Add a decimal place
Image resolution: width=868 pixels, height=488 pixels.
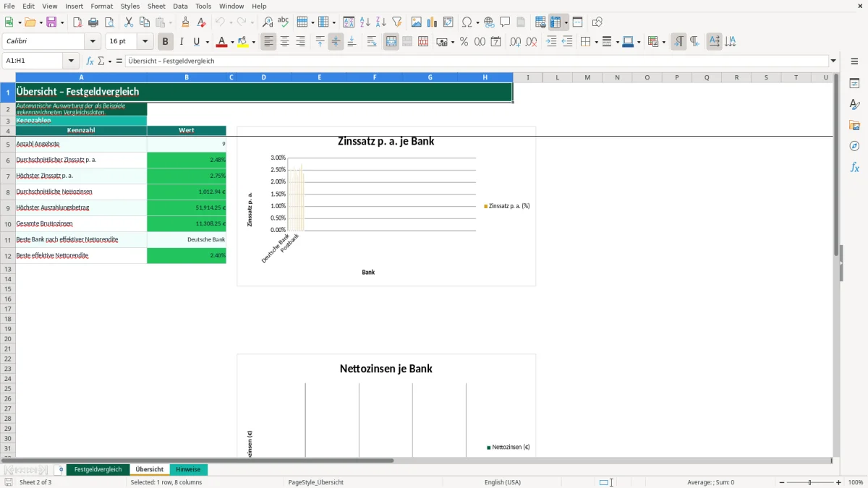515,42
